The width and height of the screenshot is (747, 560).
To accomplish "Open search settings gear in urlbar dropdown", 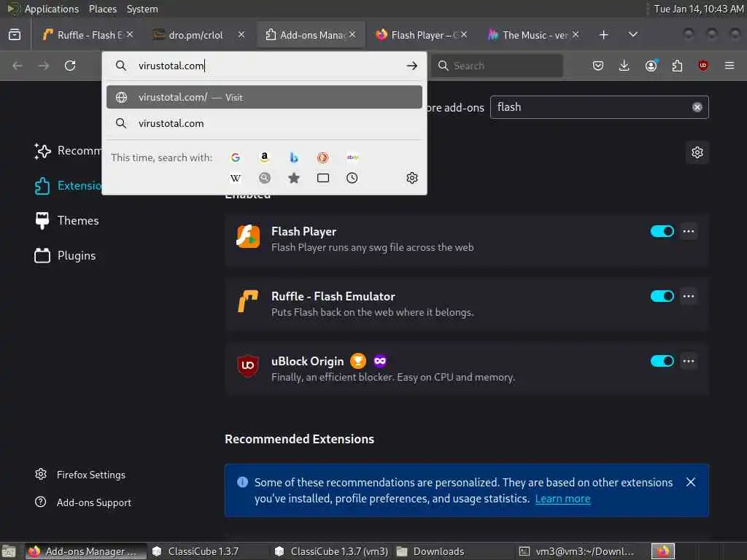I will pyautogui.click(x=412, y=178).
